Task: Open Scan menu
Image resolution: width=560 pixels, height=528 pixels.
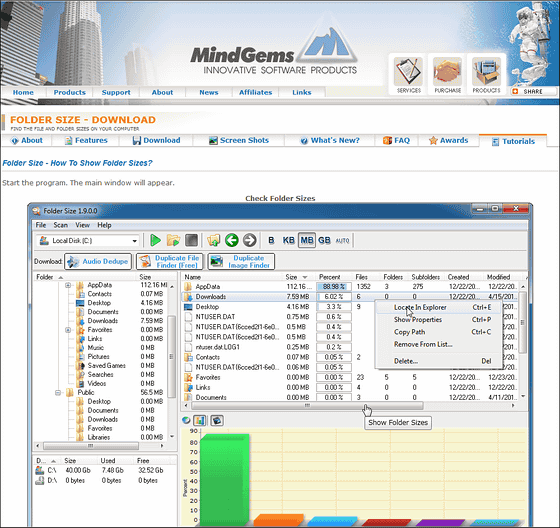Action: [60, 225]
